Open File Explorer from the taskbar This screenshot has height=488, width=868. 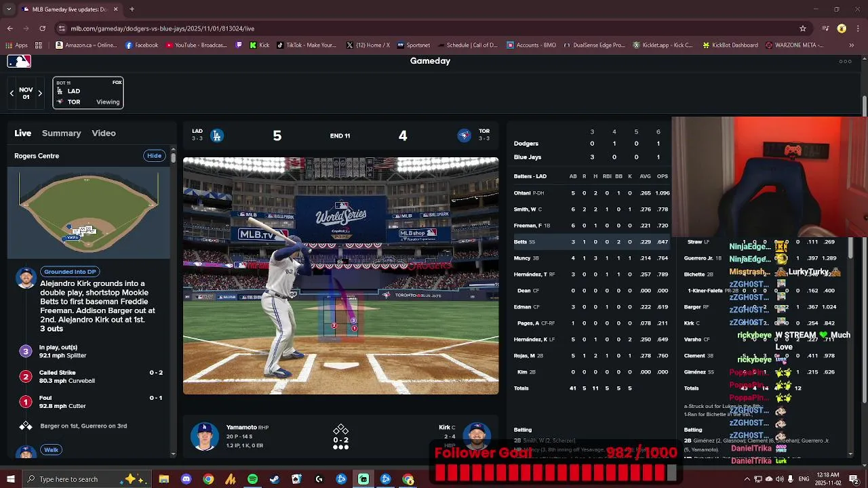(163, 479)
